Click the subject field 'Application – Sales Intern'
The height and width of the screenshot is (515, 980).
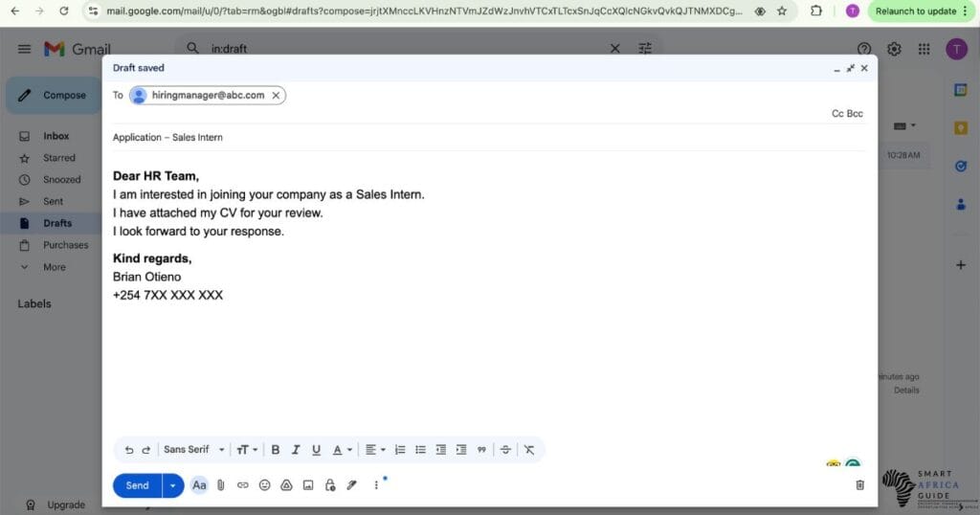coord(489,138)
